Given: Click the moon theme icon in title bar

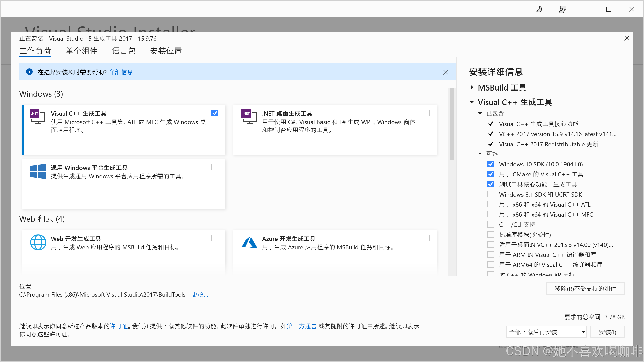Looking at the screenshot, I should [x=539, y=9].
